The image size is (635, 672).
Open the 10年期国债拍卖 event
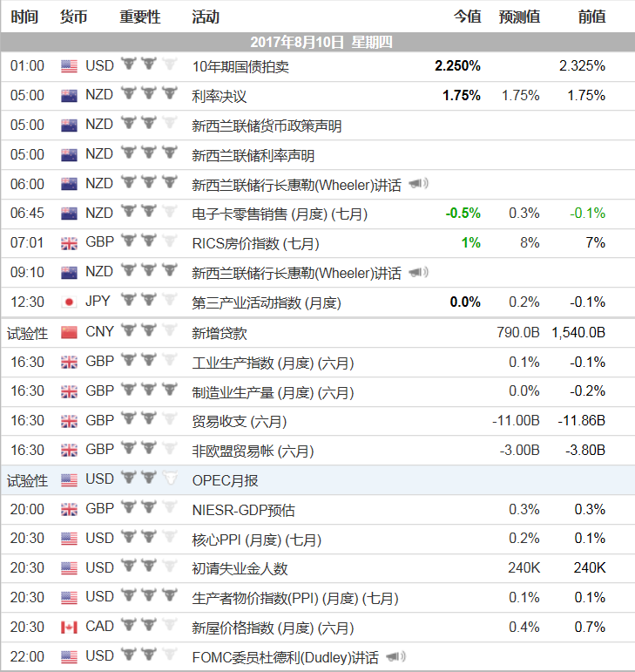240,67
